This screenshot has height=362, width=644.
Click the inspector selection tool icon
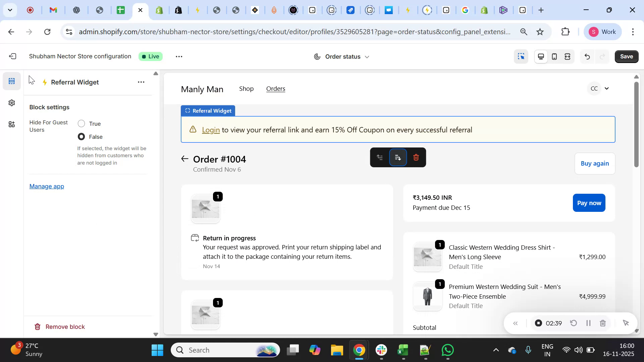point(521,56)
